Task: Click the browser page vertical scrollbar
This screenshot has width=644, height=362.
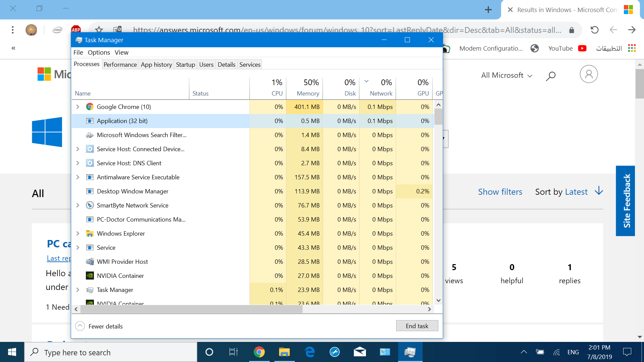Action: coord(639,84)
